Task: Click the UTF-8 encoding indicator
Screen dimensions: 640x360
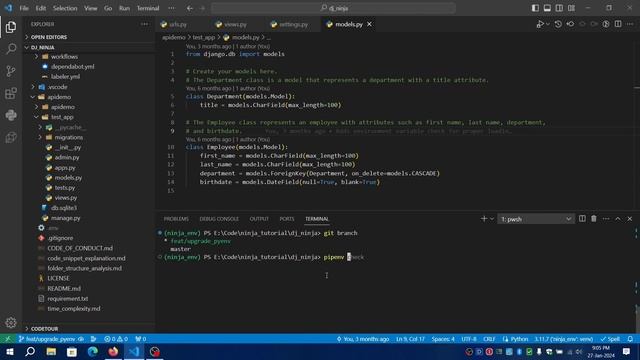Action: coord(469,339)
